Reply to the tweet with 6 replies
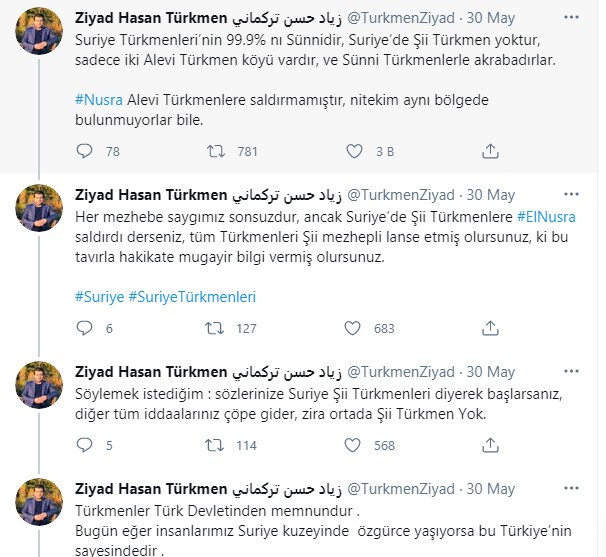The height and width of the screenshot is (557, 606). [x=86, y=328]
